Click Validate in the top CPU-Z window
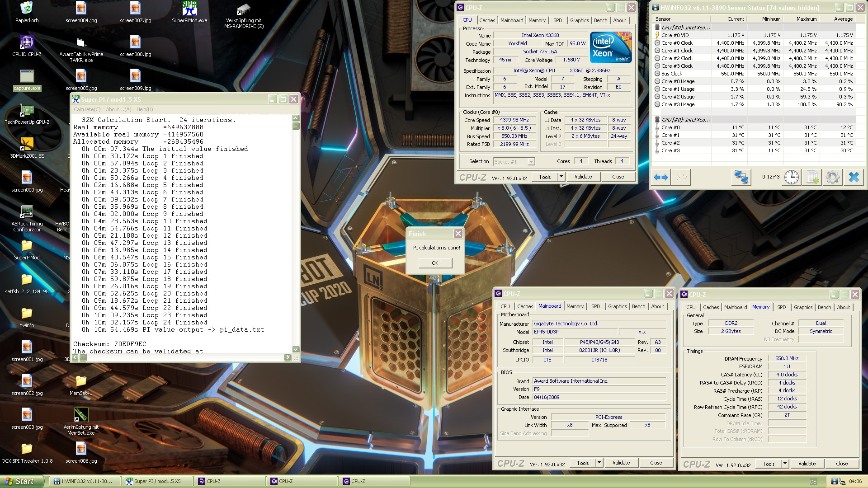The image size is (868, 488). pyautogui.click(x=583, y=177)
